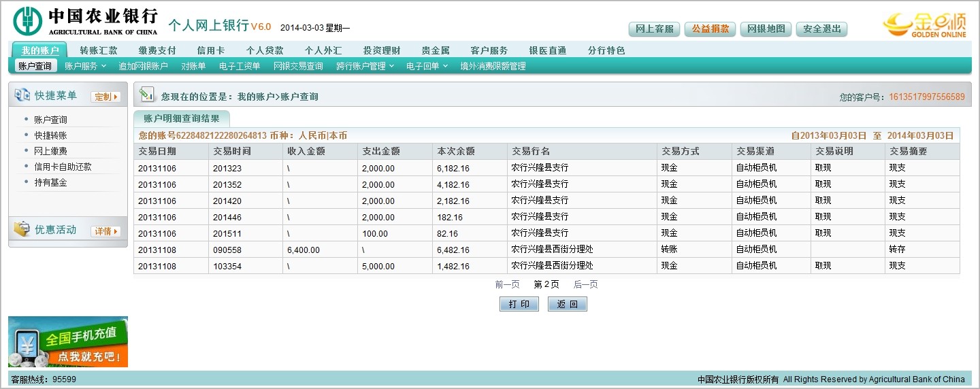Viewport: 980px width, 389px height.
Task: Click the 安全退出 logout button
Action: point(821,29)
